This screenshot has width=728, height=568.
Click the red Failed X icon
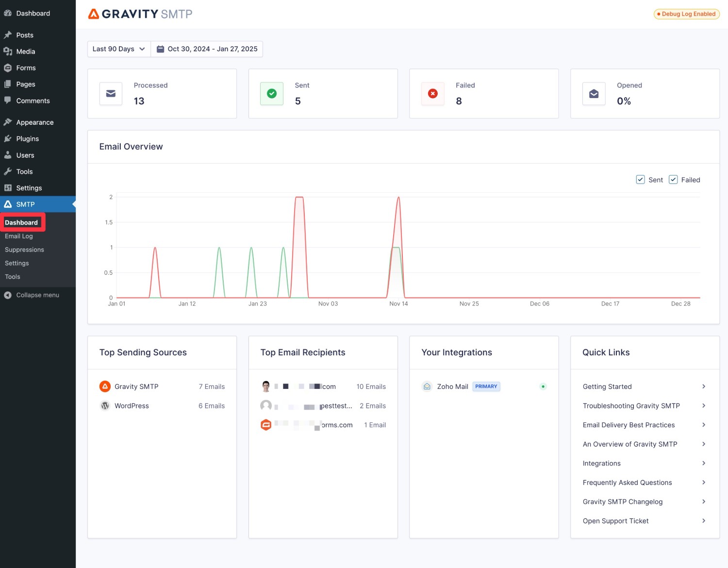click(433, 94)
